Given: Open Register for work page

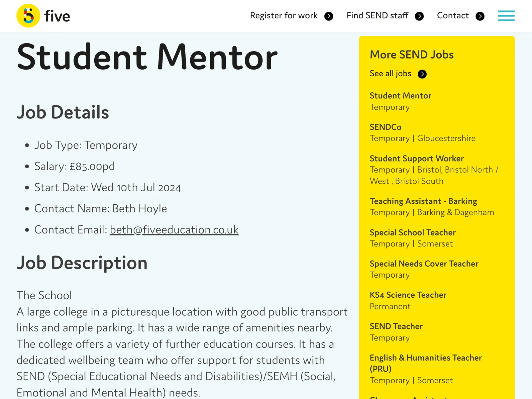Looking at the screenshot, I should tap(283, 16).
